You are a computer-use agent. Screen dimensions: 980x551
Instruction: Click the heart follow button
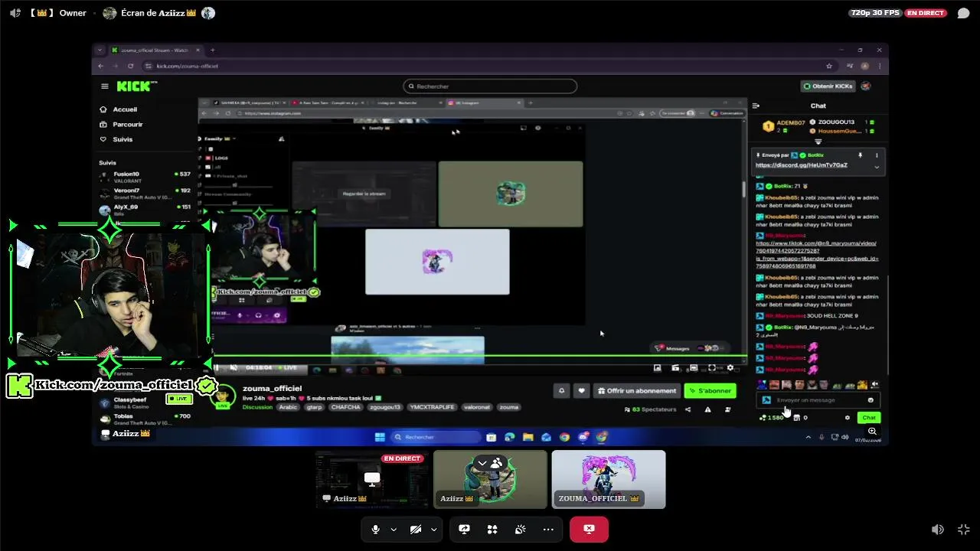coord(581,390)
